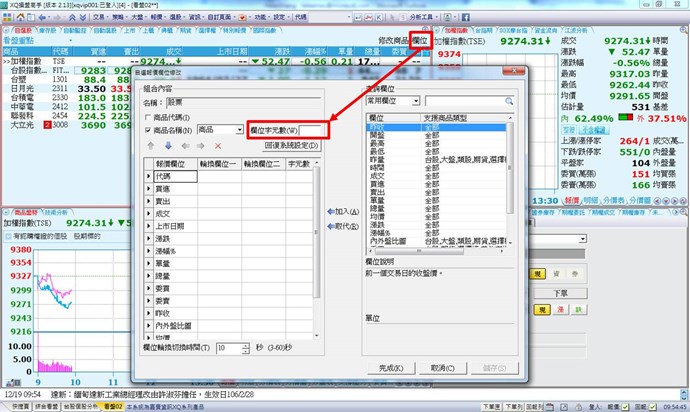Enable the 商品代碼(I) checkbox
The height and width of the screenshot is (412, 690).
(x=149, y=117)
